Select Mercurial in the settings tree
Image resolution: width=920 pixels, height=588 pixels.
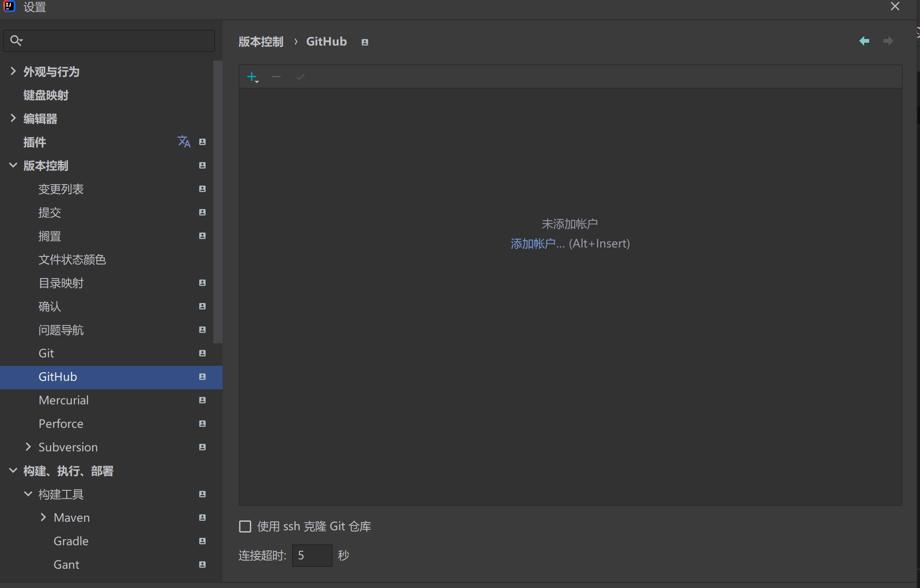click(x=63, y=400)
